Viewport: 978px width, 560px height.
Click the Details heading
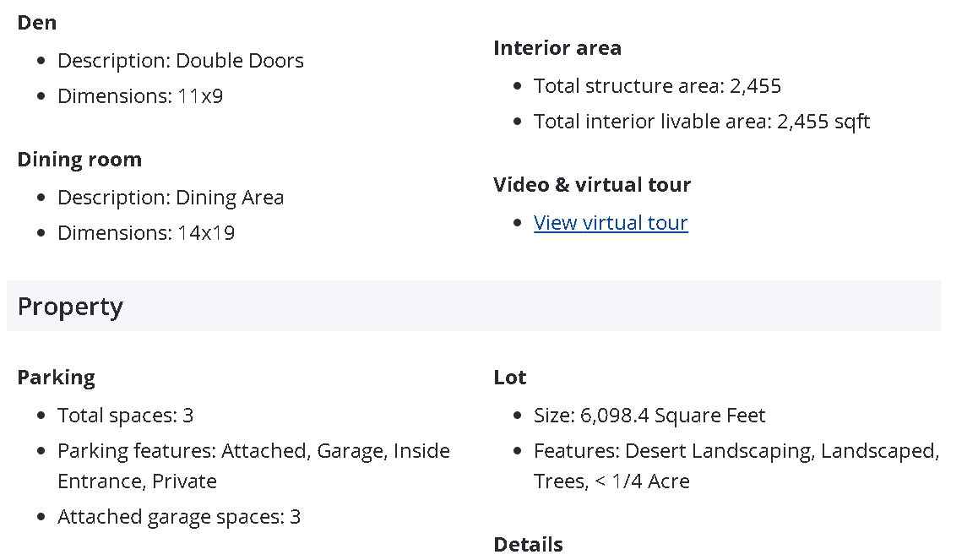point(528,544)
